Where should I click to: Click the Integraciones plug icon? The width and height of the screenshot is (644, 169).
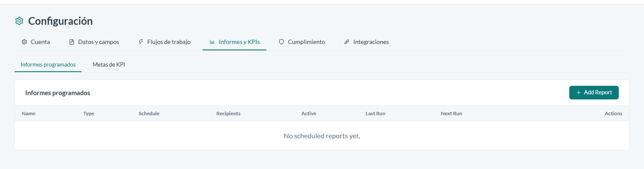coord(347,42)
